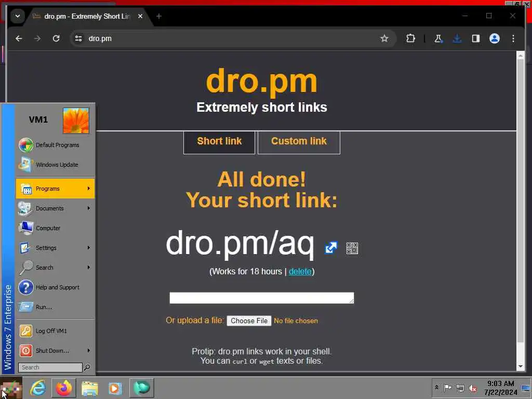532x399 pixels.
Task: Go back to previous page
Action: (19, 38)
